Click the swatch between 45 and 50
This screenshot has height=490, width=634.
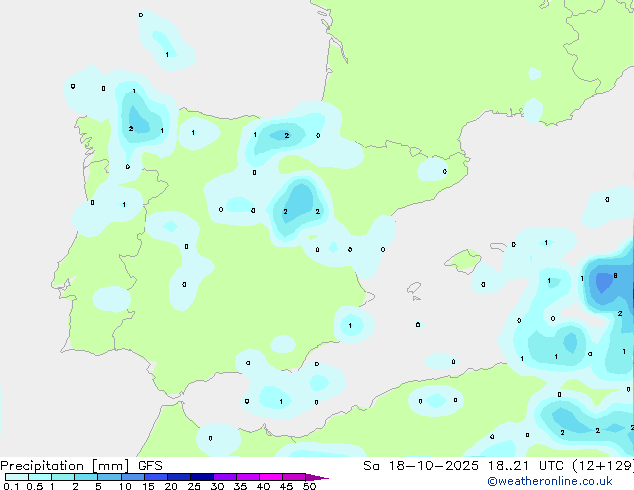[x=294, y=477]
